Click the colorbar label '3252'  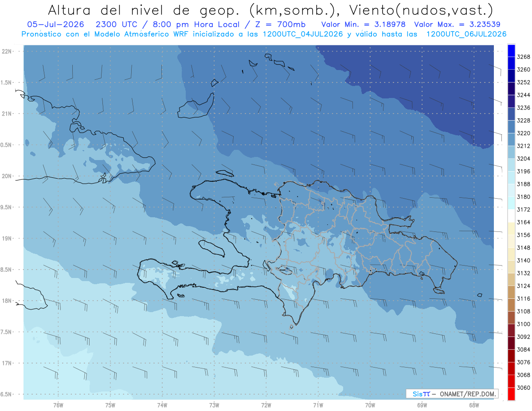point(524,82)
